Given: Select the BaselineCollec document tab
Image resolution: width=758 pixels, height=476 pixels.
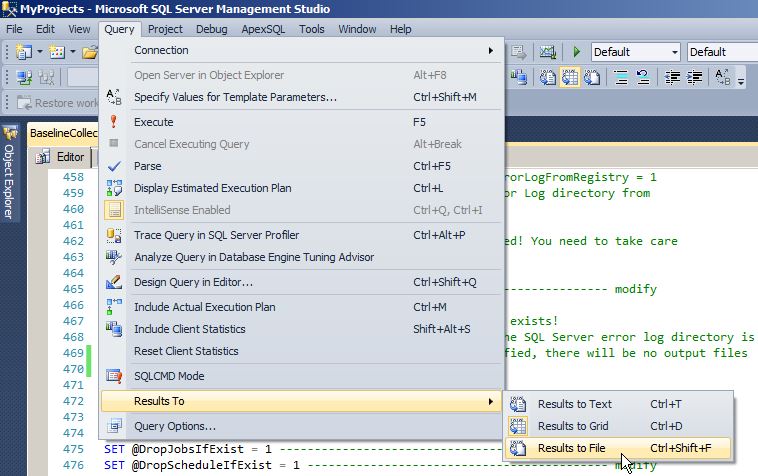Looking at the screenshot, I should (63, 133).
